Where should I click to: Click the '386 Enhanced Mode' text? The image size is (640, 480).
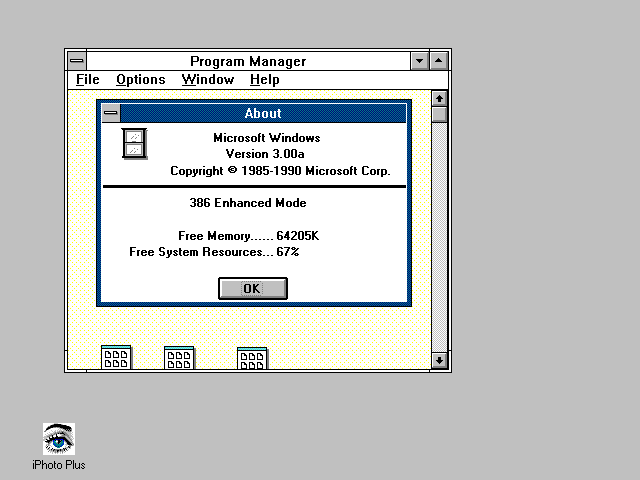(248, 203)
